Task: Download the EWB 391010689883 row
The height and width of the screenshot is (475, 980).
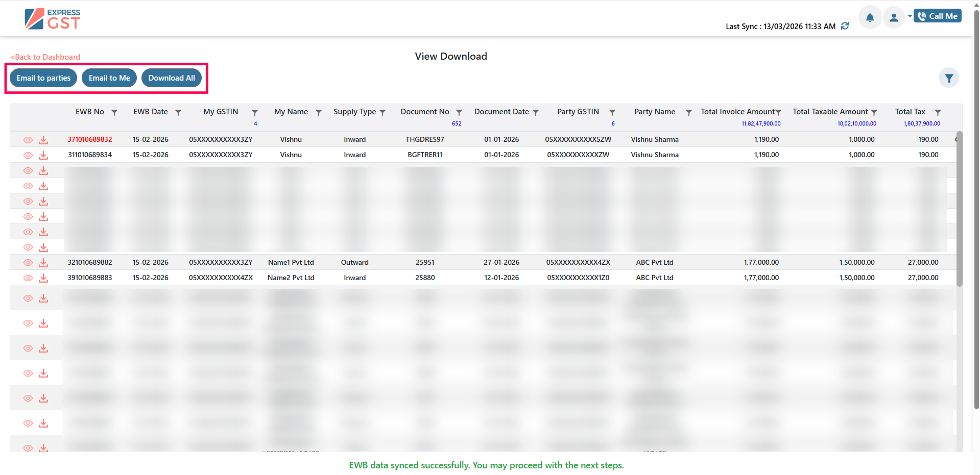Action: tap(43, 278)
